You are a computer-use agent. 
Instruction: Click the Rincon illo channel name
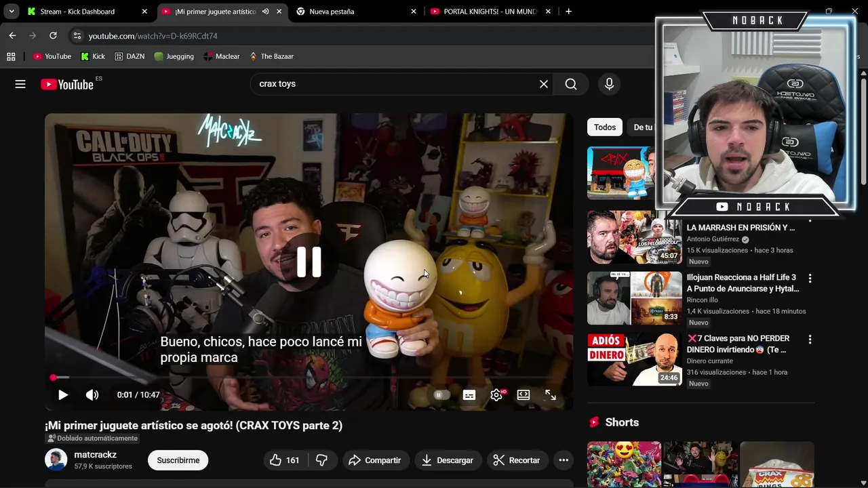(x=702, y=300)
